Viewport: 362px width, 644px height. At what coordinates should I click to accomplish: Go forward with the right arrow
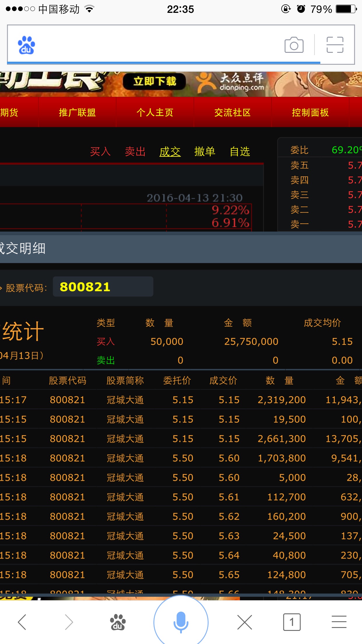point(69,622)
